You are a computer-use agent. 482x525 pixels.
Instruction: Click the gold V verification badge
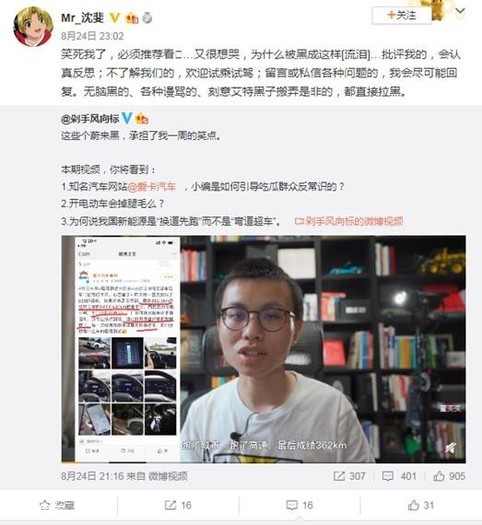pos(115,17)
